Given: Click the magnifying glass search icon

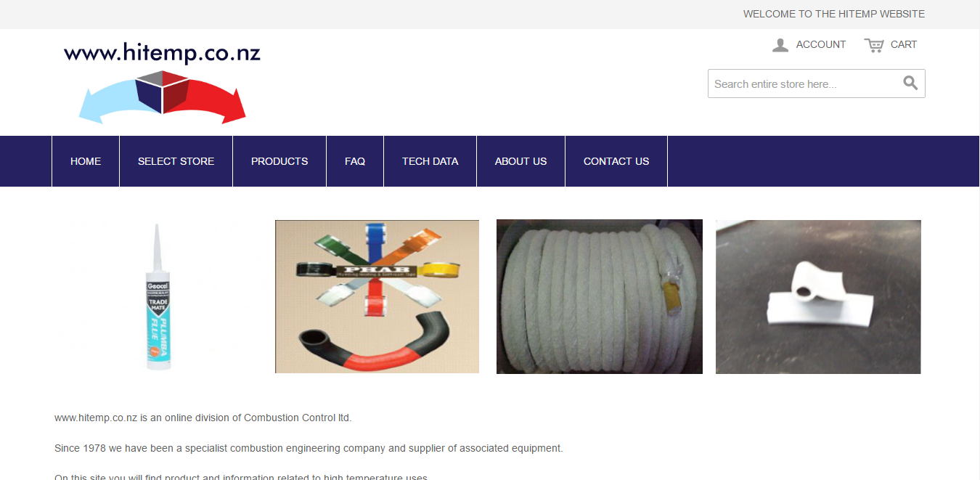Looking at the screenshot, I should (910, 83).
